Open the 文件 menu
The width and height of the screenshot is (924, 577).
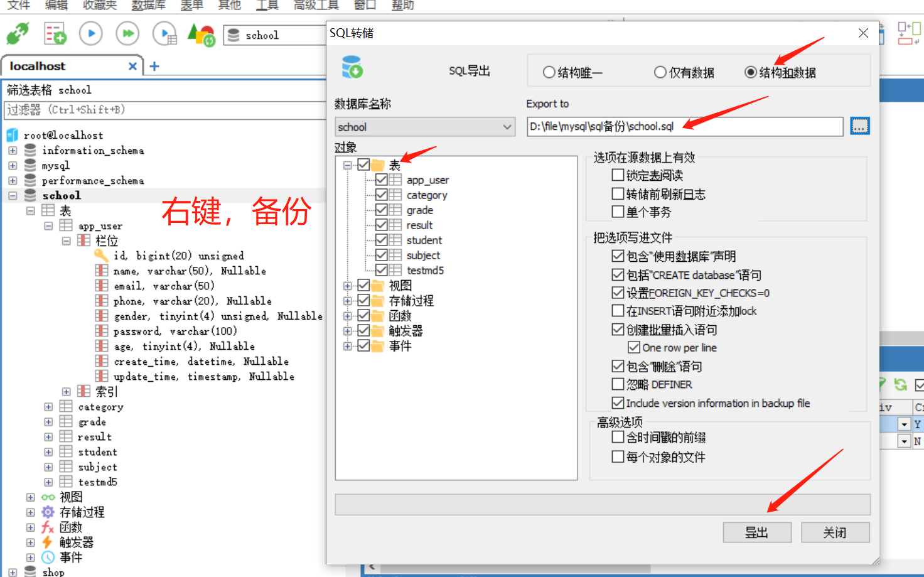(x=18, y=5)
